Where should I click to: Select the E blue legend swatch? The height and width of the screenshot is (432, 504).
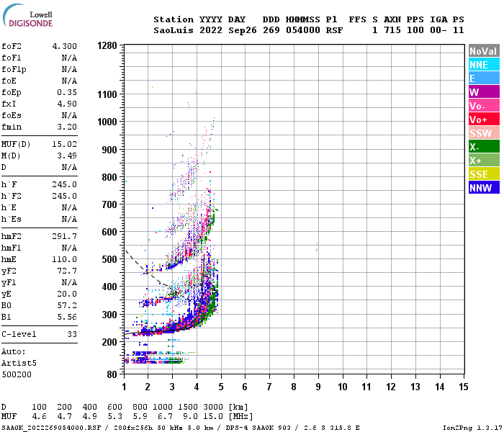pos(484,78)
